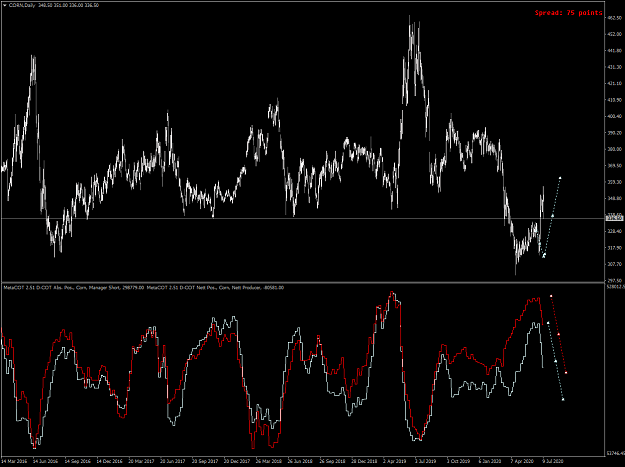The width and height of the screenshot is (625, 467).
Task: Click the 20 Mar 2017 date label
Action: 141,461
